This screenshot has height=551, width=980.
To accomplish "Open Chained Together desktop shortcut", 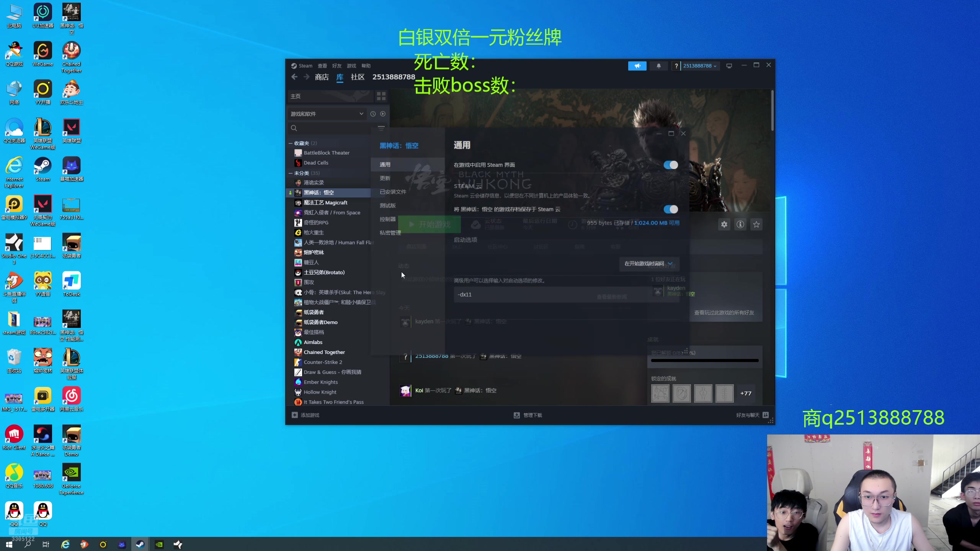I will click(72, 57).
